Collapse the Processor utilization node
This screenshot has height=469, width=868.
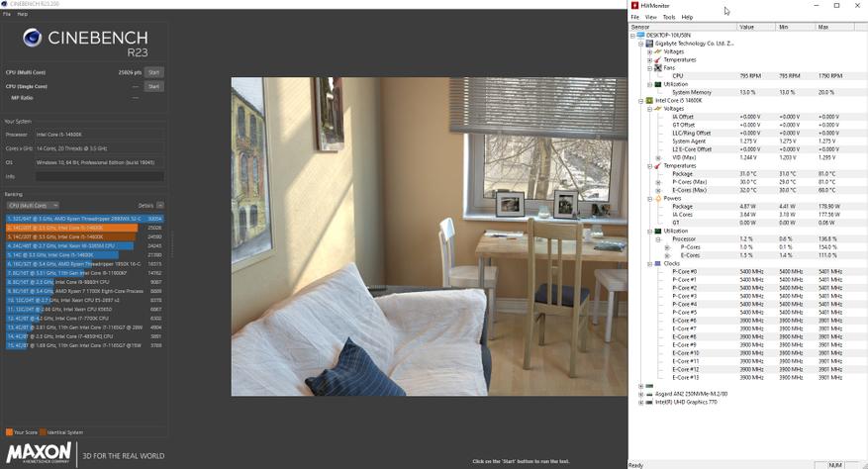(658, 239)
